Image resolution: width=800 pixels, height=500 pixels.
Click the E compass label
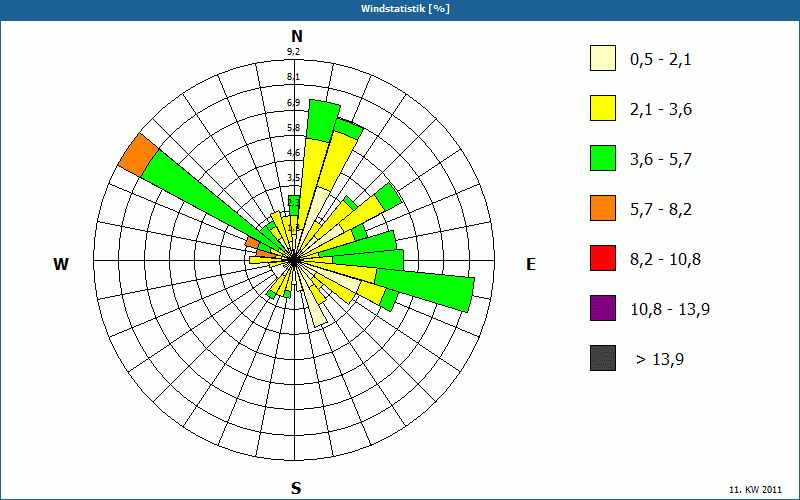(x=531, y=264)
